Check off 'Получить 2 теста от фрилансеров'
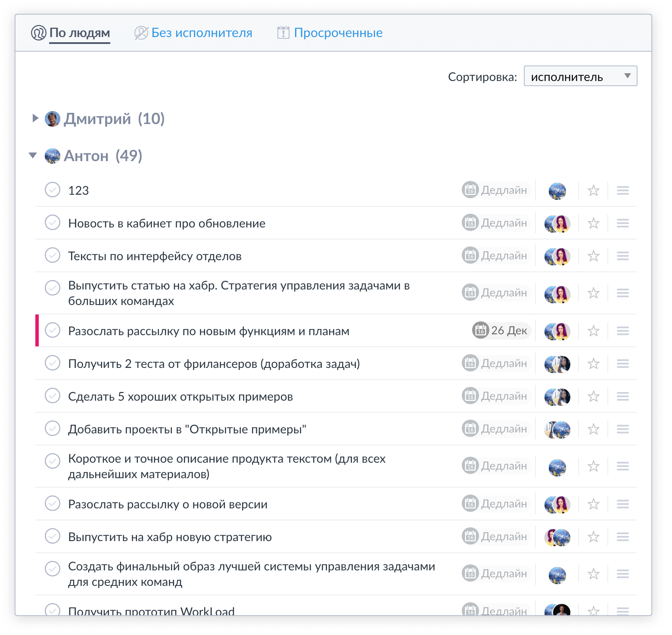 pos(53,363)
